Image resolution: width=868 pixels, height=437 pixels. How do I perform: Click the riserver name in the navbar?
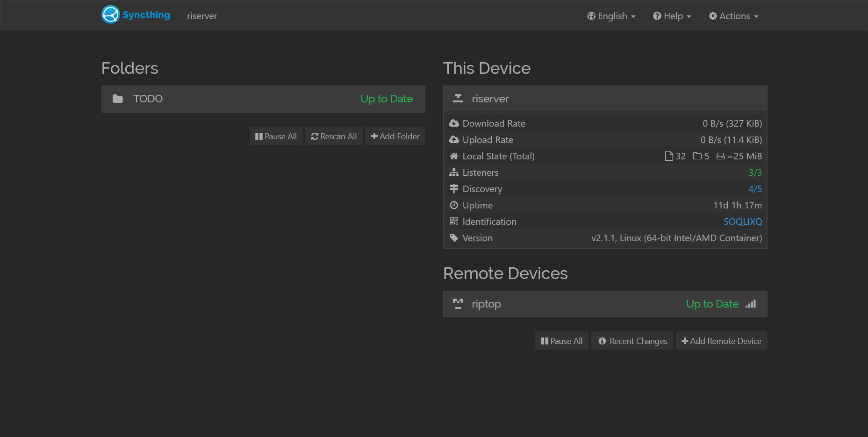[x=202, y=16]
